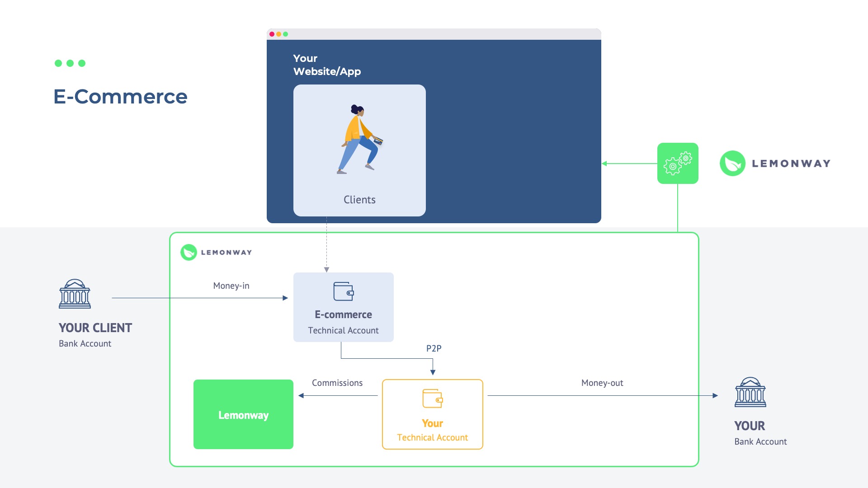Image resolution: width=868 pixels, height=488 pixels.
Task: Click the "Commissions" label
Action: 337,383
